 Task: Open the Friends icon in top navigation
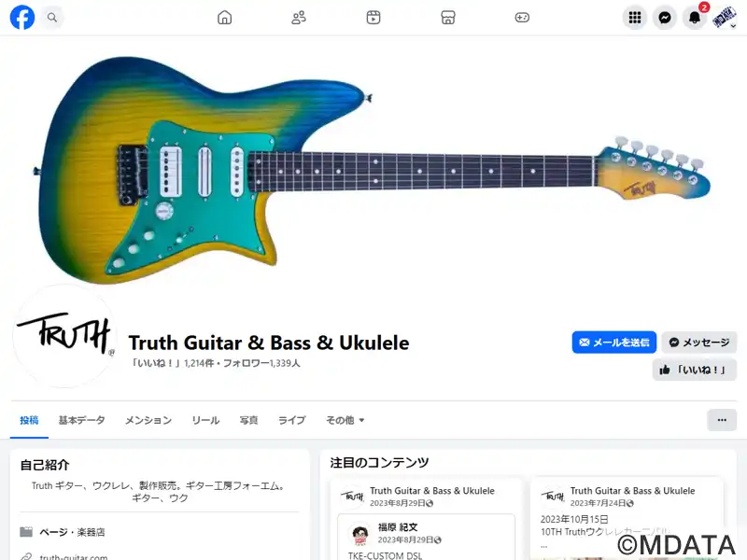pyautogui.click(x=299, y=18)
